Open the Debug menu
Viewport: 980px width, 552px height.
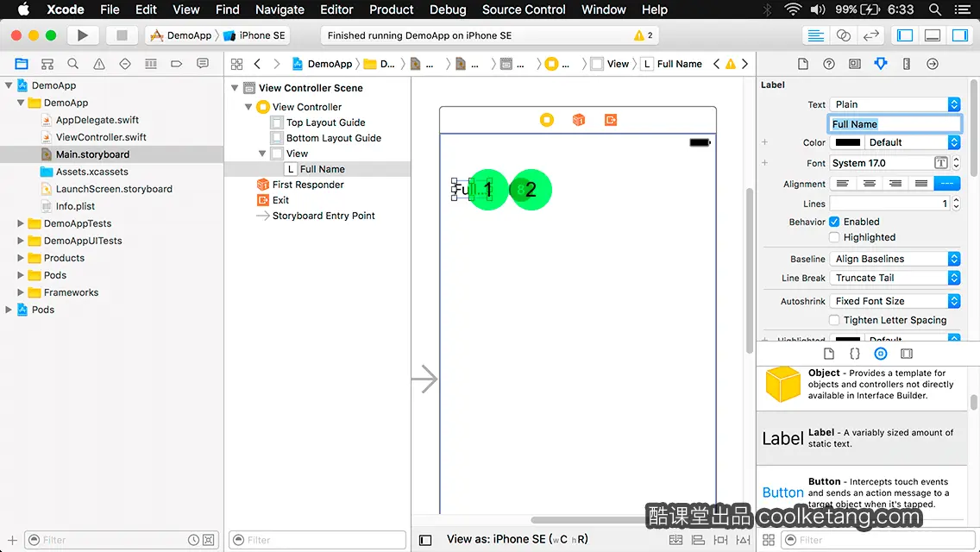tap(448, 9)
